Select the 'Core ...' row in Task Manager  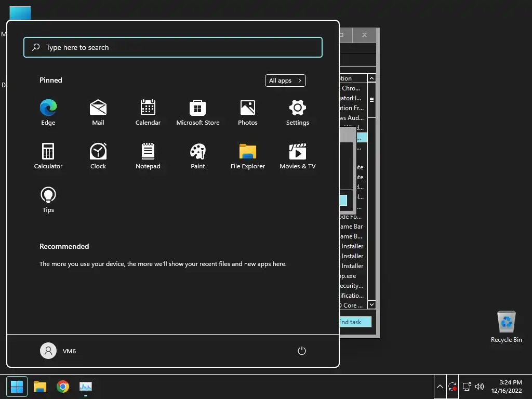[x=353, y=305]
